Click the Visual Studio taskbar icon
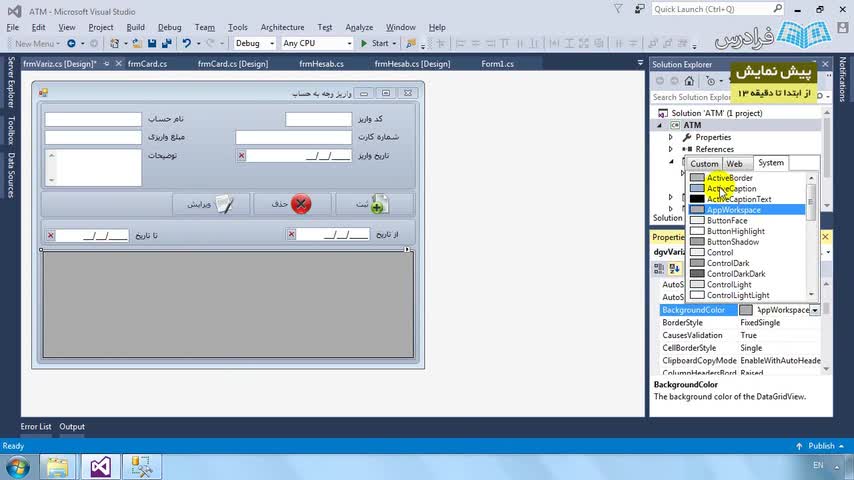Image resolution: width=854 pixels, height=480 pixels. click(x=100, y=467)
